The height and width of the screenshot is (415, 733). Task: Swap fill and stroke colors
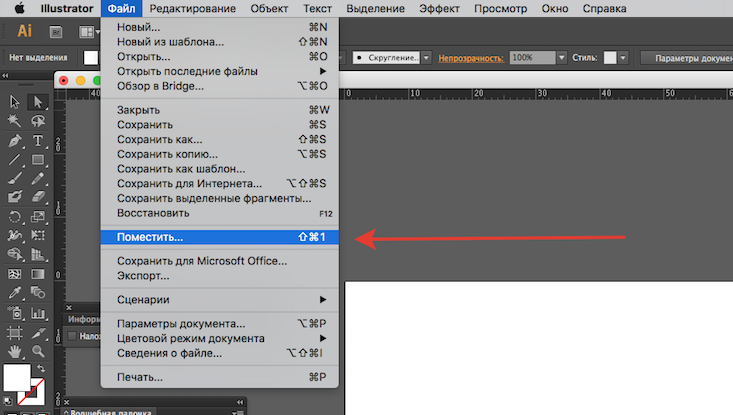[41, 369]
